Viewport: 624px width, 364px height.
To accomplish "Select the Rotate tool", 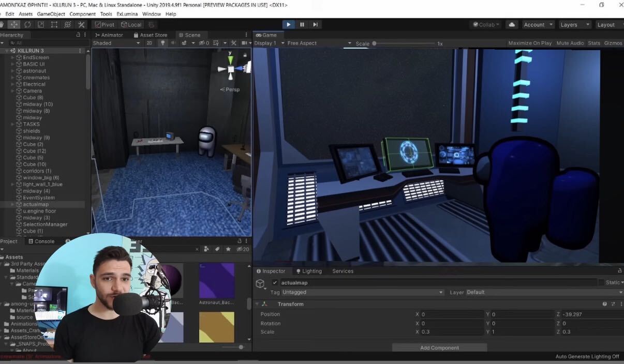I will (x=27, y=24).
